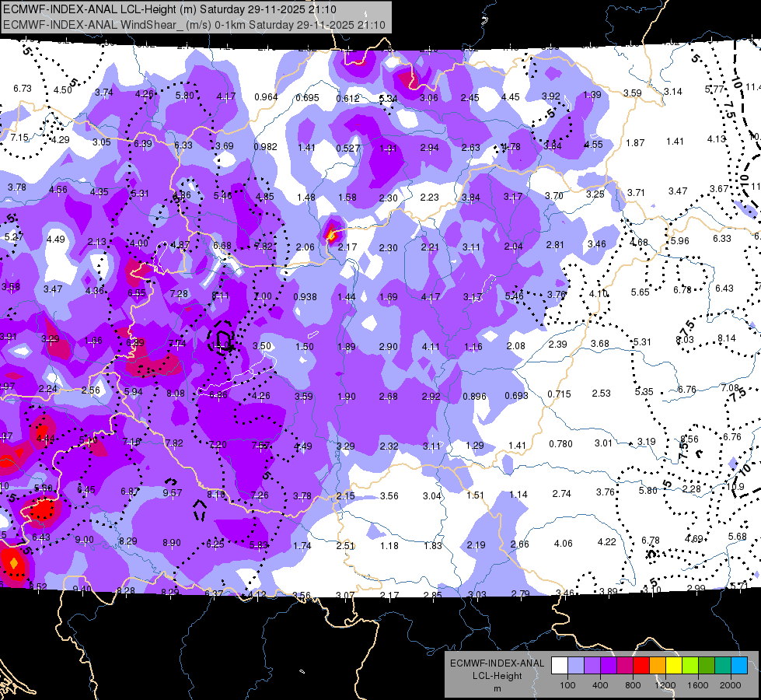Viewport: 761px width, 700px height.
Task: Click wind shear value 3.01
Action: click(603, 443)
